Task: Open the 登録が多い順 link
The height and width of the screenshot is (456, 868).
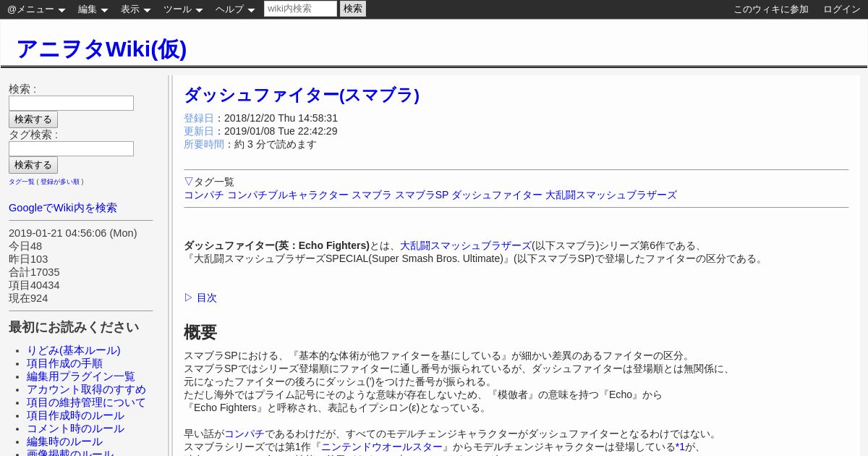Action: pos(60,182)
